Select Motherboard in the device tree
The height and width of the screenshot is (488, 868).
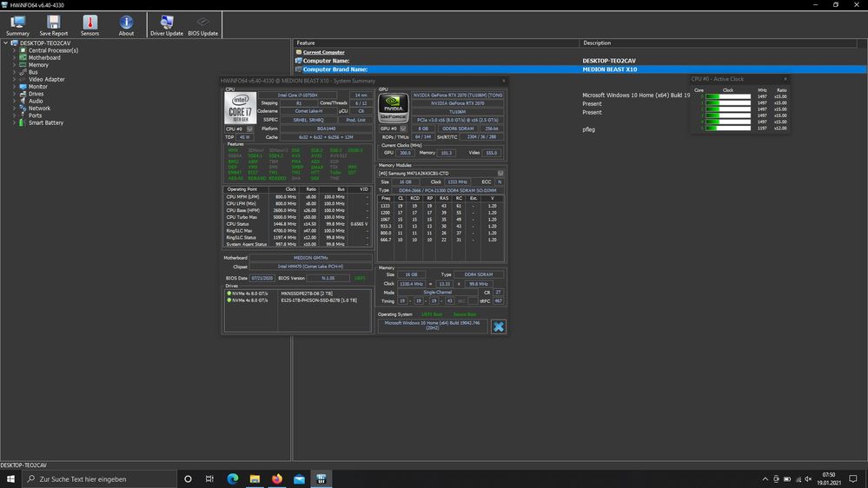[x=44, y=57]
